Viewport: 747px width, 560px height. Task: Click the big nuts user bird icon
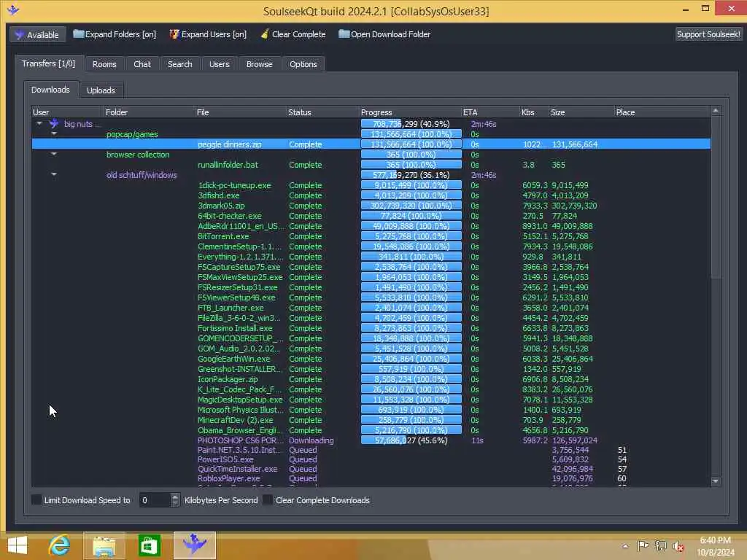[x=54, y=123]
